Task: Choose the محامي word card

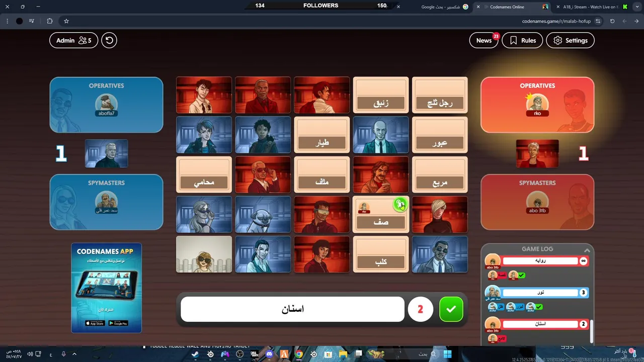Action: (x=204, y=174)
